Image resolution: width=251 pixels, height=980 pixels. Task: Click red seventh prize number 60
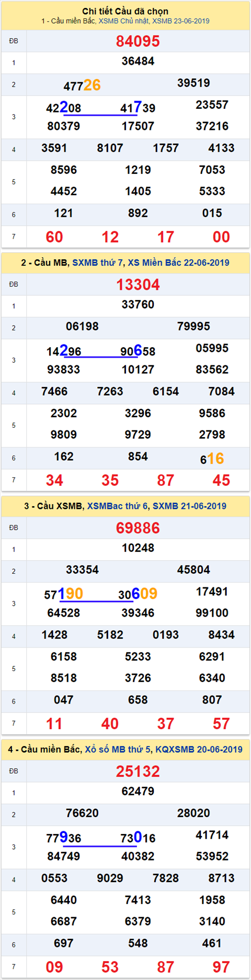pos(54,237)
